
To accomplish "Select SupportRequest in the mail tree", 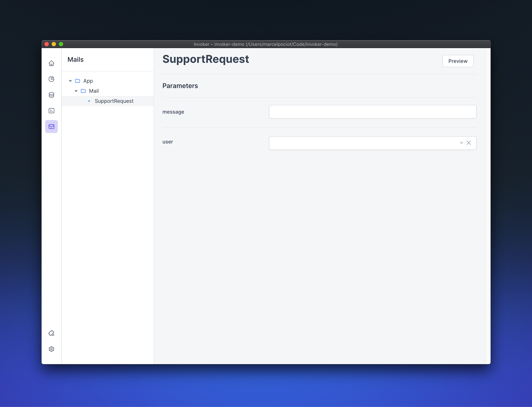I will click(x=108, y=101).
